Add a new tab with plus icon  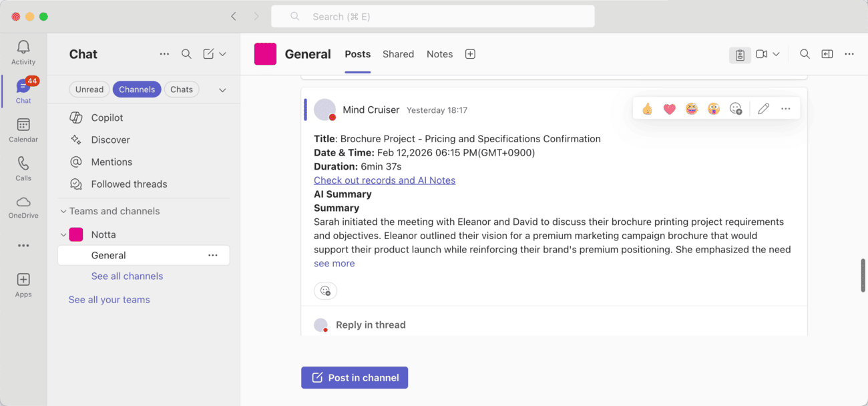(x=470, y=54)
